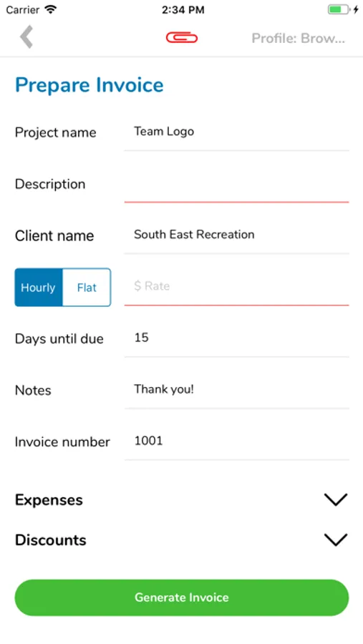Viewport: 363px width, 644px height.
Task: Expand the Expenses section chevron
Action: pos(336,500)
